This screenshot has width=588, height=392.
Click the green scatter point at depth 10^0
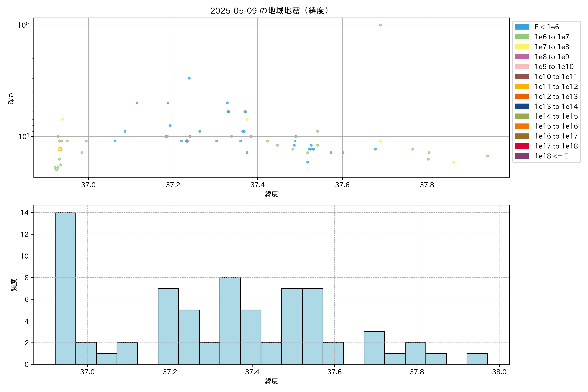380,25
